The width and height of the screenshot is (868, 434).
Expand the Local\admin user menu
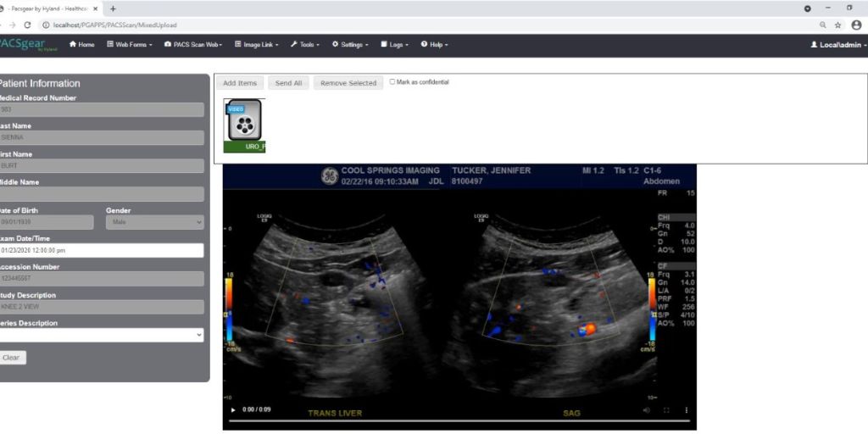[x=838, y=44]
